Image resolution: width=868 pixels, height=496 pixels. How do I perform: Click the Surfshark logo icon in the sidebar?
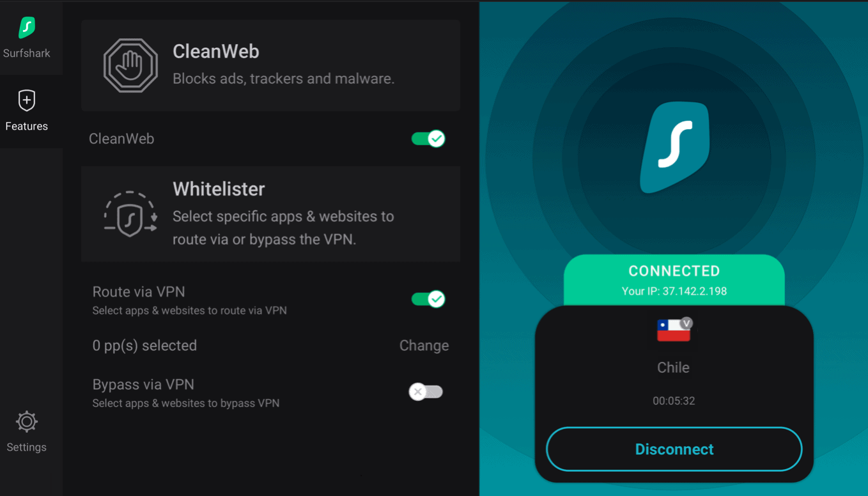coord(27,27)
